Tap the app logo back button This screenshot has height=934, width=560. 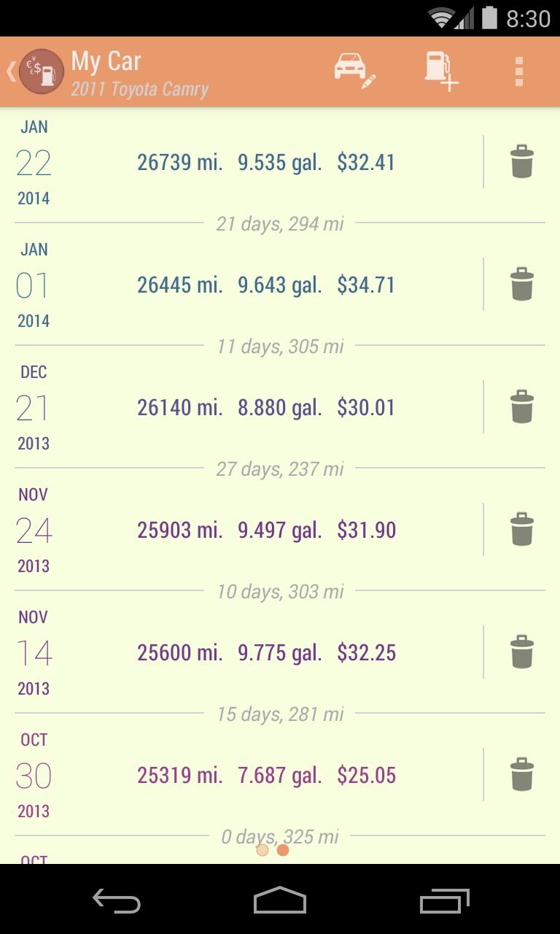click(x=36, y=72)
